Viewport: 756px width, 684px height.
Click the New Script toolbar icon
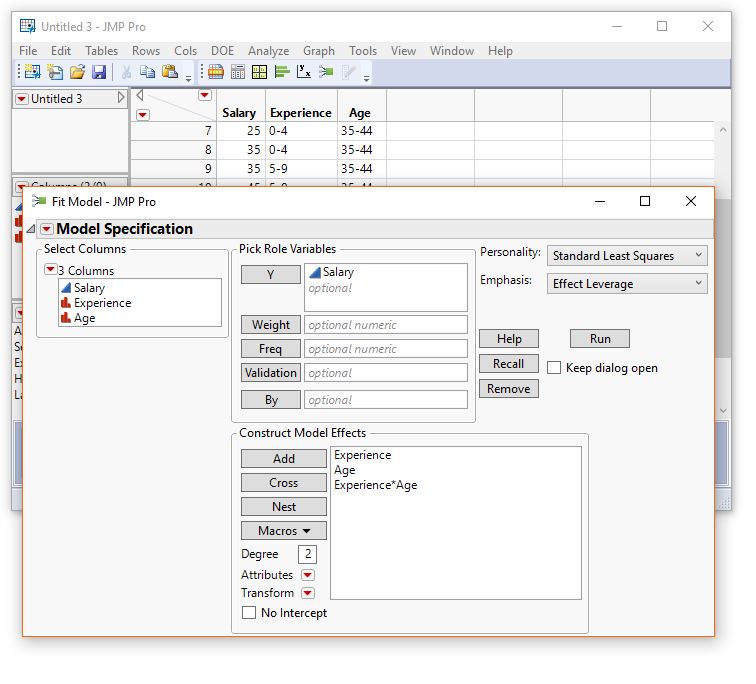tap(55, 72)
